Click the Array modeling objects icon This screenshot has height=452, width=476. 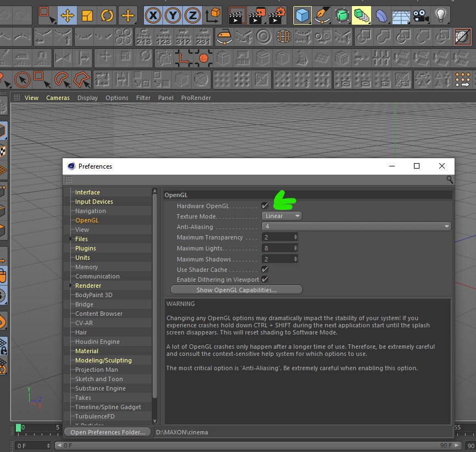(362, 15)
